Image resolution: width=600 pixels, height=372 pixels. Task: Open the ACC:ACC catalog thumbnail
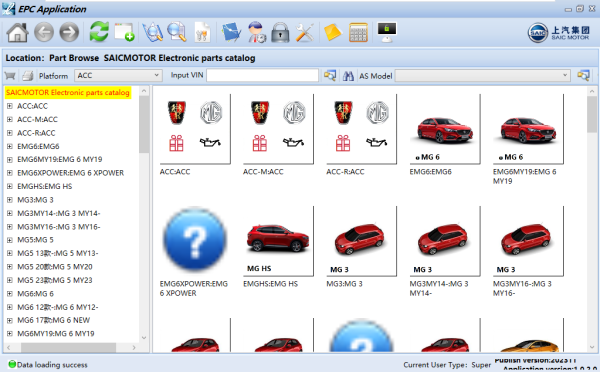tap(195, 129)
